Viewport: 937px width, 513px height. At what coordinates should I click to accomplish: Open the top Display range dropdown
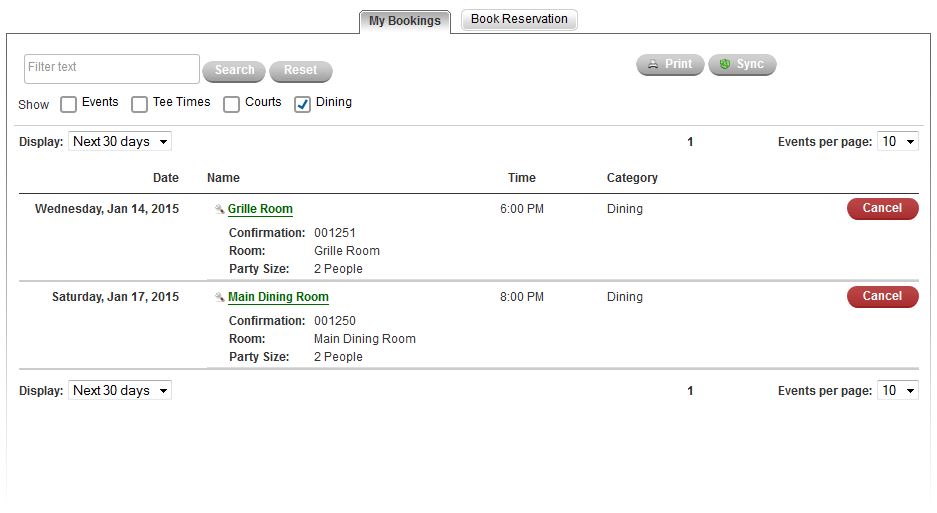tap(119, 142)
